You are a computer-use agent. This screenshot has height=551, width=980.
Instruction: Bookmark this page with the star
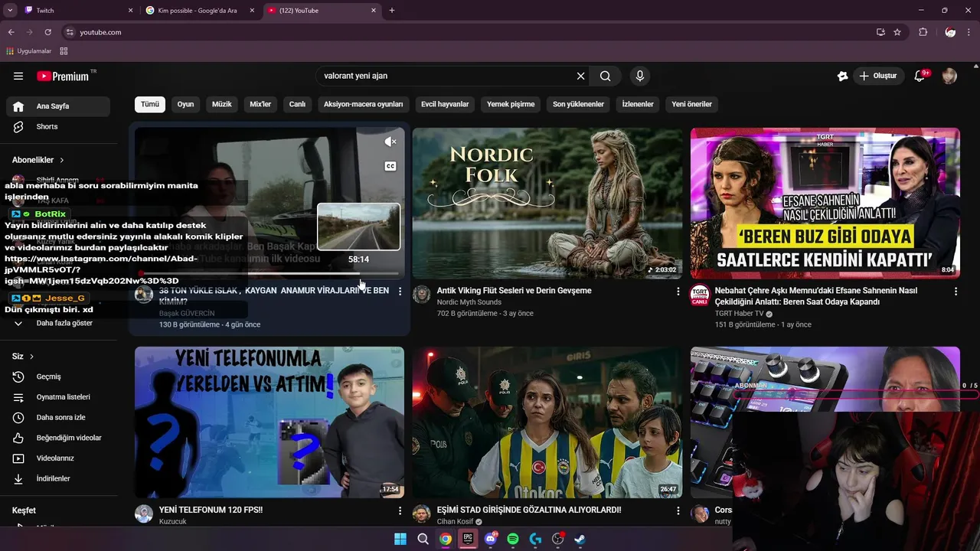coord(897,32)
